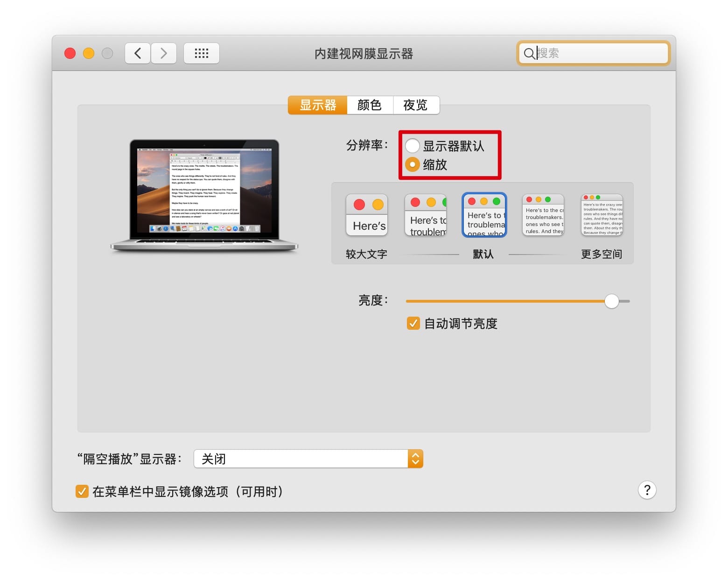
Task: Click the 搜索 search field
Action: (x=593, y=53)
